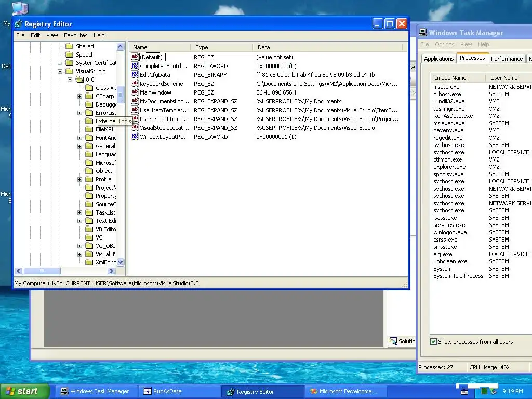Click the Solution Explorer tab behind Registry Editor
Viewport: 532px width, 399px height.
click(402, 341)
